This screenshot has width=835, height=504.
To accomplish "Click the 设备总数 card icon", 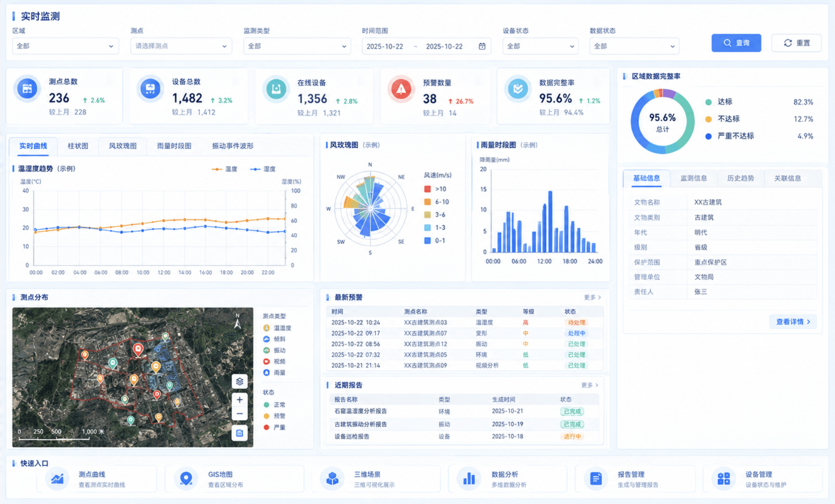I will (x=150, y=89).
